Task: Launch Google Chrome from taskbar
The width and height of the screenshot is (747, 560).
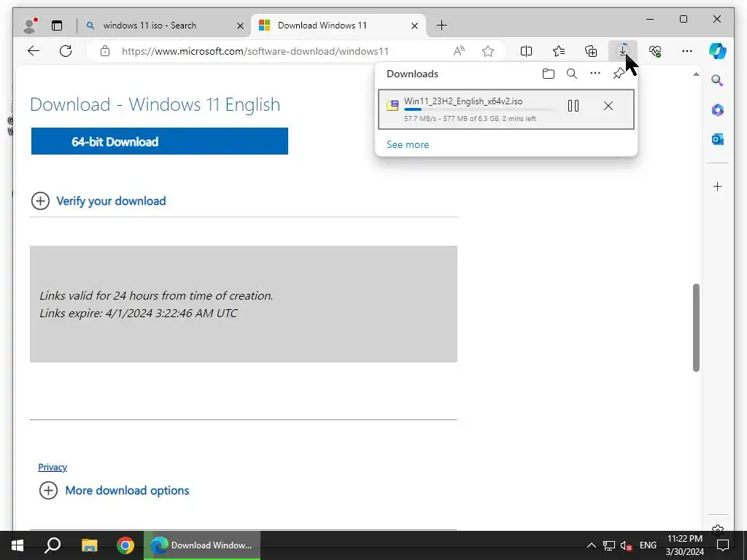Action: tap(125, 545)
